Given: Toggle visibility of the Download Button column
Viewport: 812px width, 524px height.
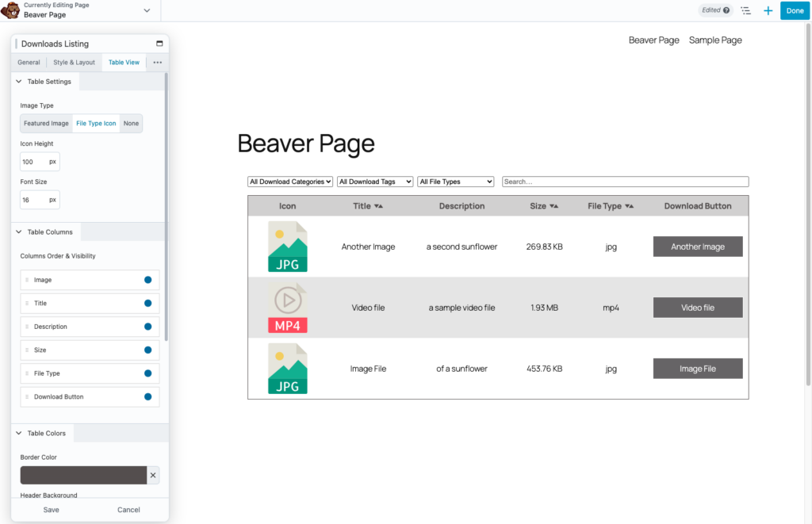Looking at the screenshot, I should [148, 396].
